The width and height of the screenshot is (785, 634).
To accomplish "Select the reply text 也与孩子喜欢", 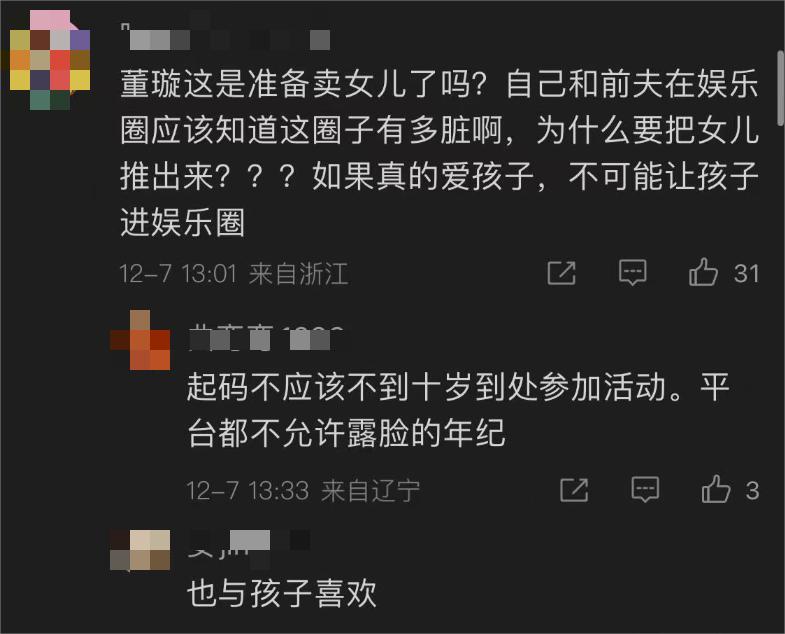I will [x=281, y=593].
